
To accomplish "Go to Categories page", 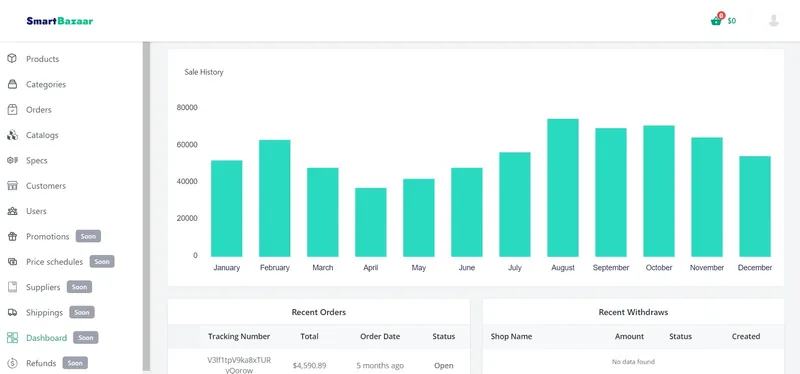I will (x=46, y=84).
